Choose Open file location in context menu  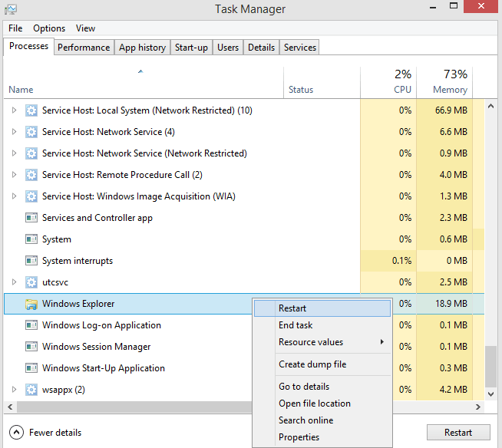click(322, 404)
